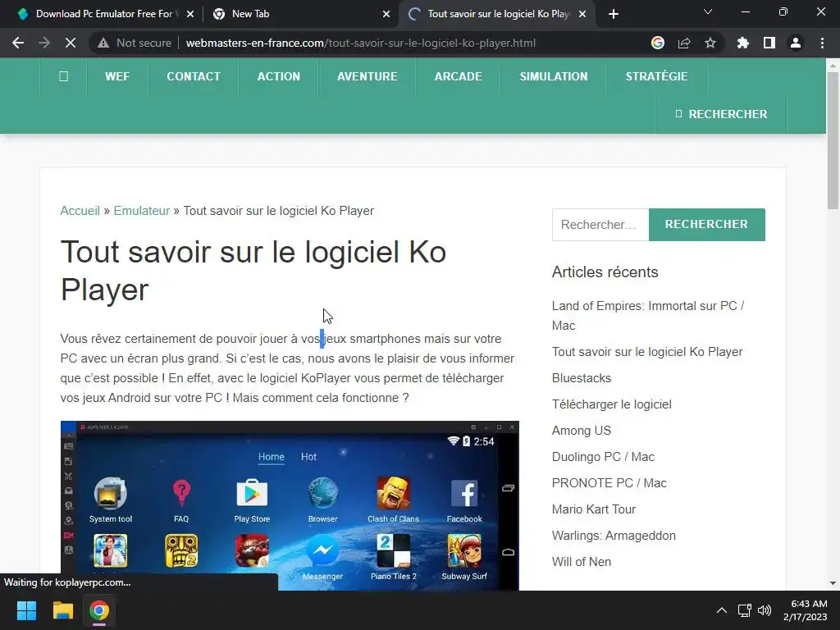
Task: Close the New Tab tab
Action: 386,14
